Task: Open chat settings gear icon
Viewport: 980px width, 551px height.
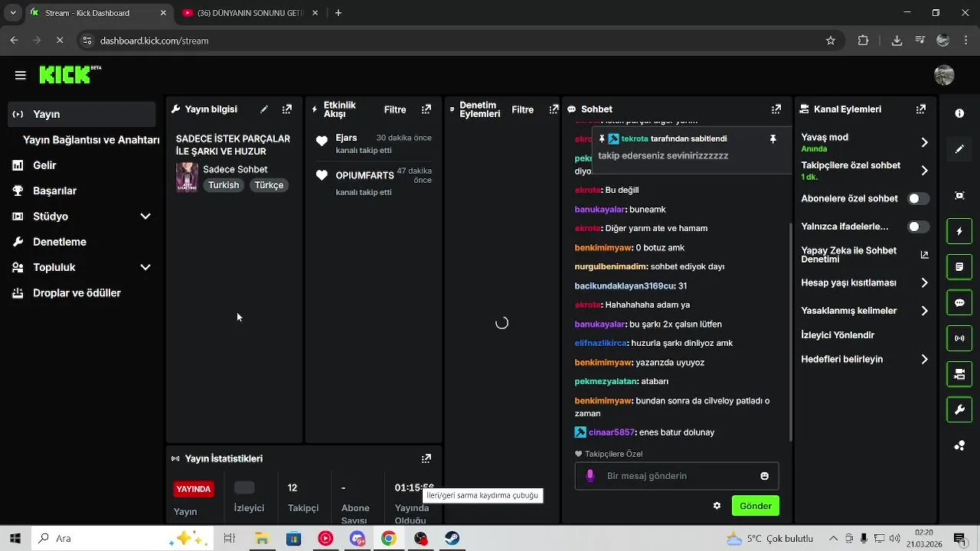Action: point(717,506)
